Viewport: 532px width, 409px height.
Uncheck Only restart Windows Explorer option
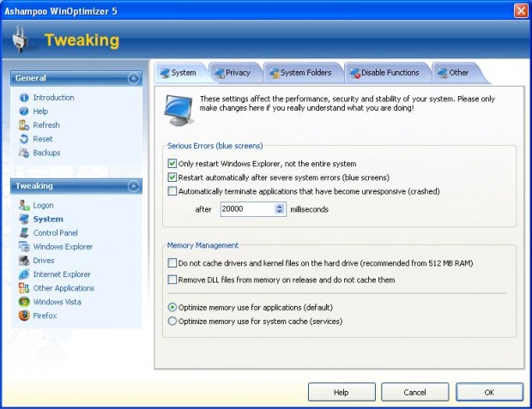[172, 164]
